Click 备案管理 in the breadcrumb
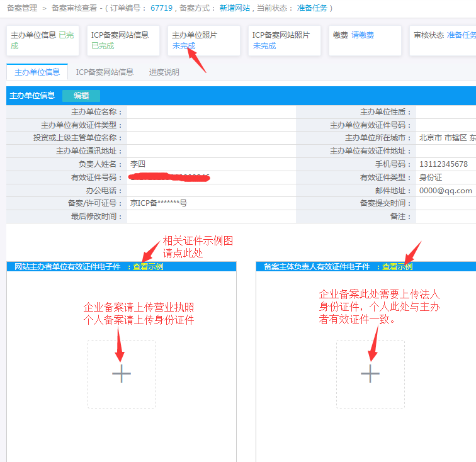This screenshot has height=462, width=476. 21,8
